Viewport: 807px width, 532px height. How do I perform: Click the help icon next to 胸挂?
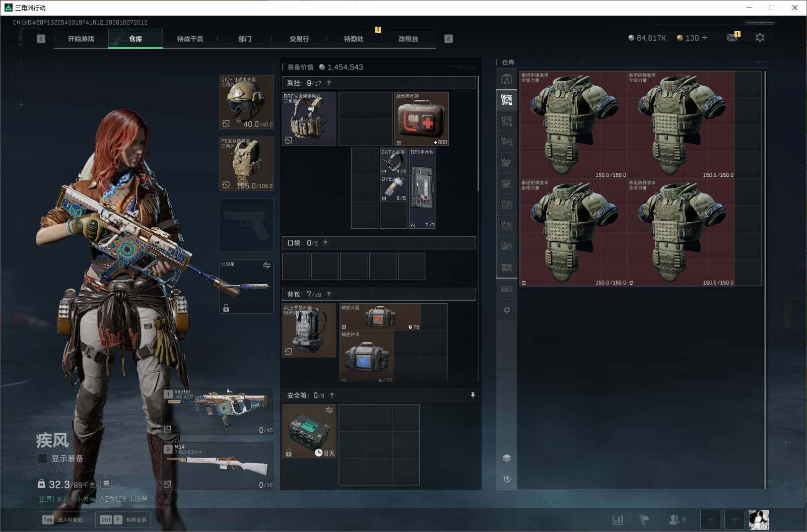pos(329,83)
